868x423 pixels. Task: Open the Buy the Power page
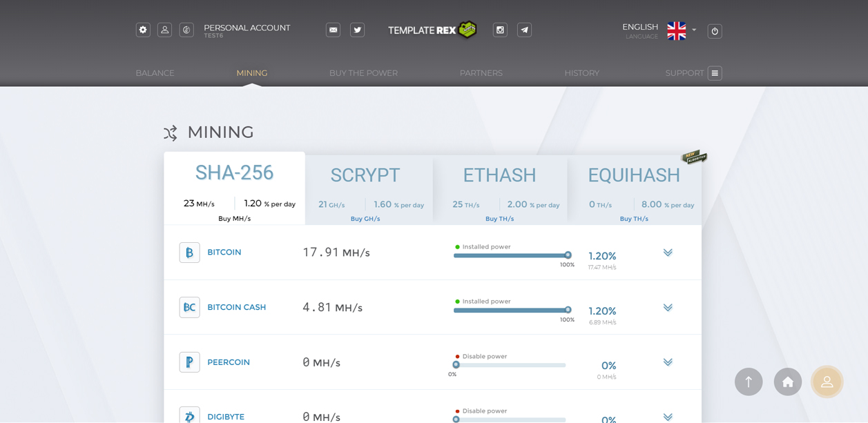[363, 73]
